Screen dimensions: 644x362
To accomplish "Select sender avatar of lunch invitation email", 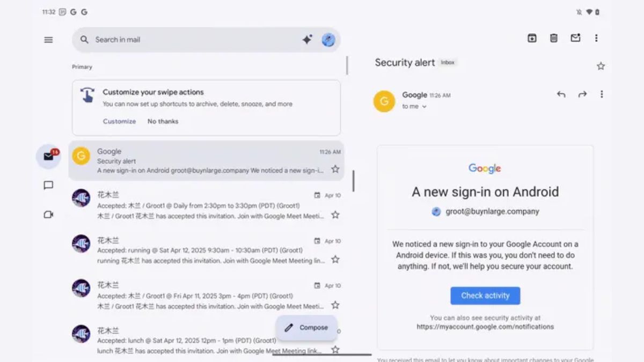I will (81, 334).
